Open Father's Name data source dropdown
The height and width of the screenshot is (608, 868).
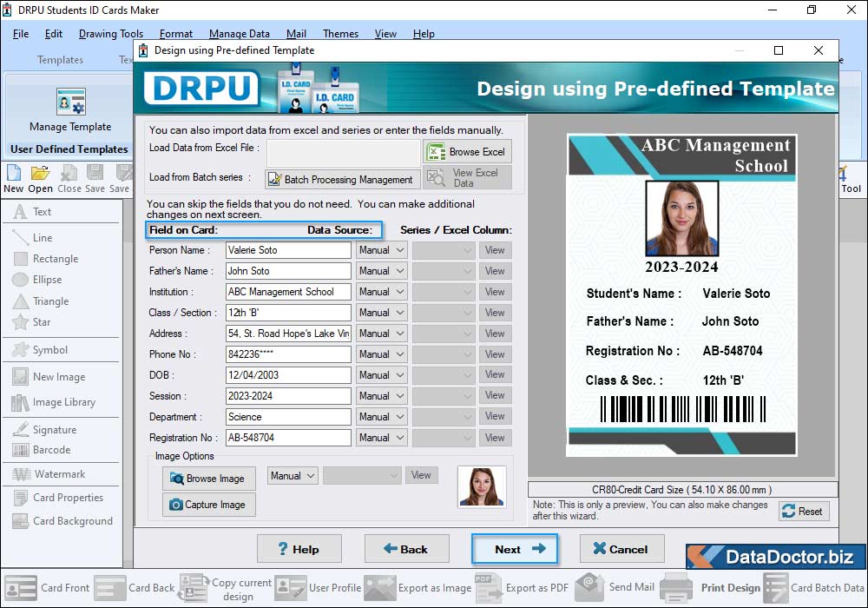381,271
